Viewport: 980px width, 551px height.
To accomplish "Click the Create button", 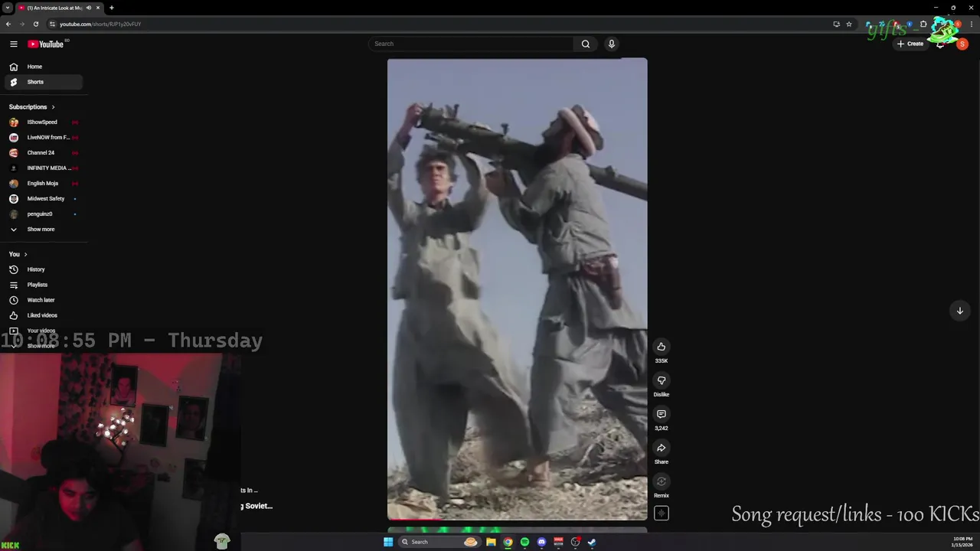I will 910,44.
